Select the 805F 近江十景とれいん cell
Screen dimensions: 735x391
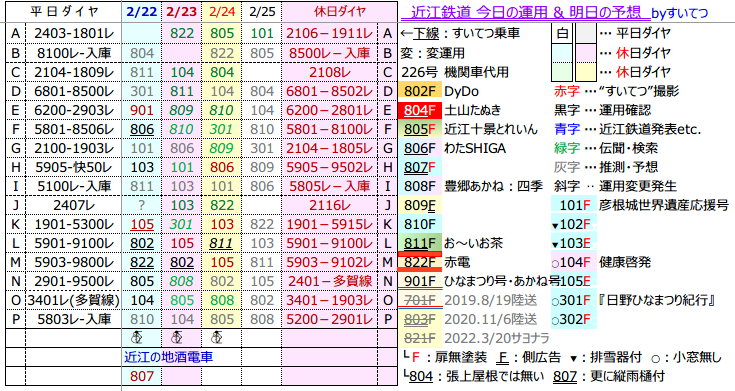click(x=420, y=129)
